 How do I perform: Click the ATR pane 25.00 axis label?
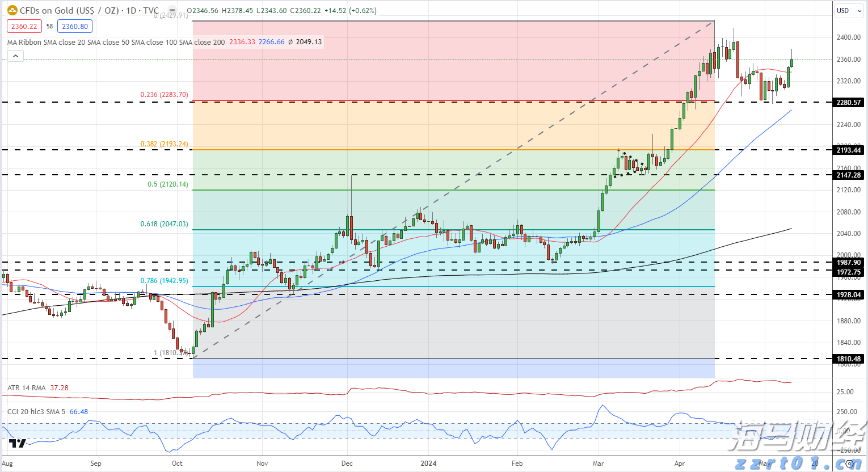(845, 392)
